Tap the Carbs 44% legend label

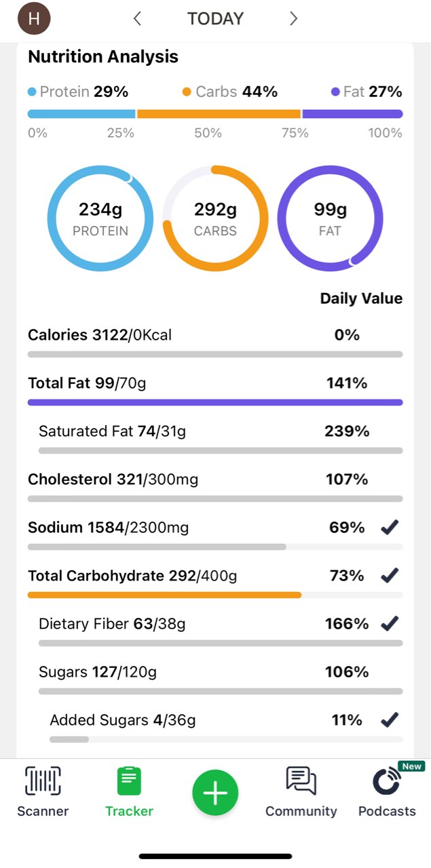tap(230, 92)
